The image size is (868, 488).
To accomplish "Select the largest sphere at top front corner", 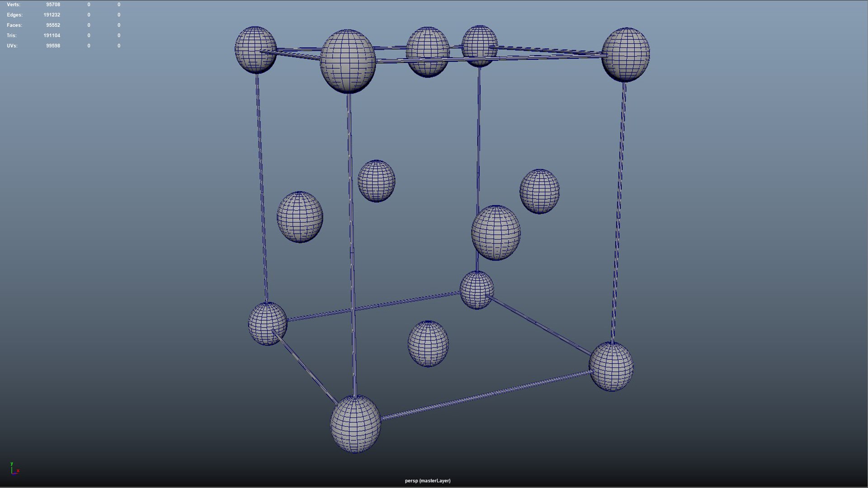I will tap(348, 61).
